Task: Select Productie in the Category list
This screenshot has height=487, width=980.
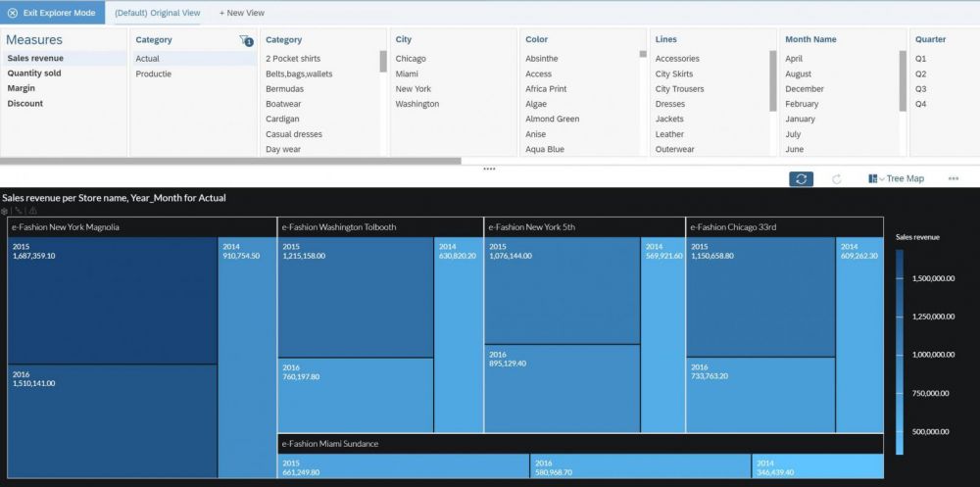Action: pyautogui.click(x=194, y=73)
